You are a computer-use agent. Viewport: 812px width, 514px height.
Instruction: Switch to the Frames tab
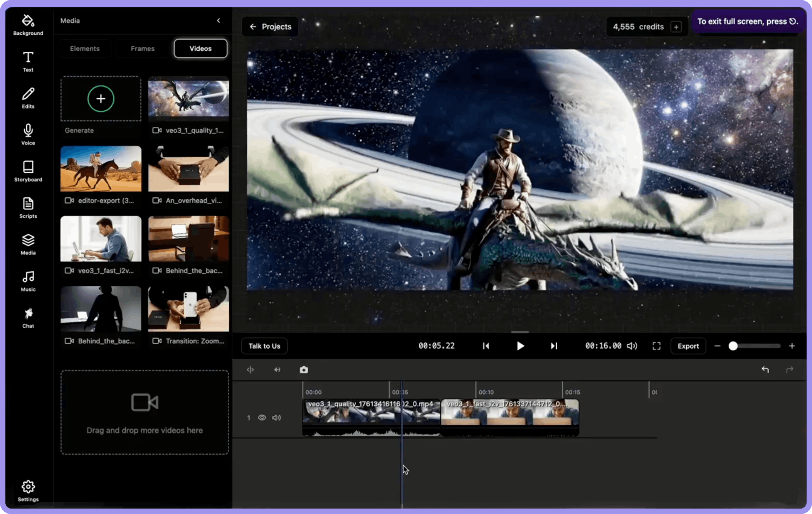click(143, 49)
